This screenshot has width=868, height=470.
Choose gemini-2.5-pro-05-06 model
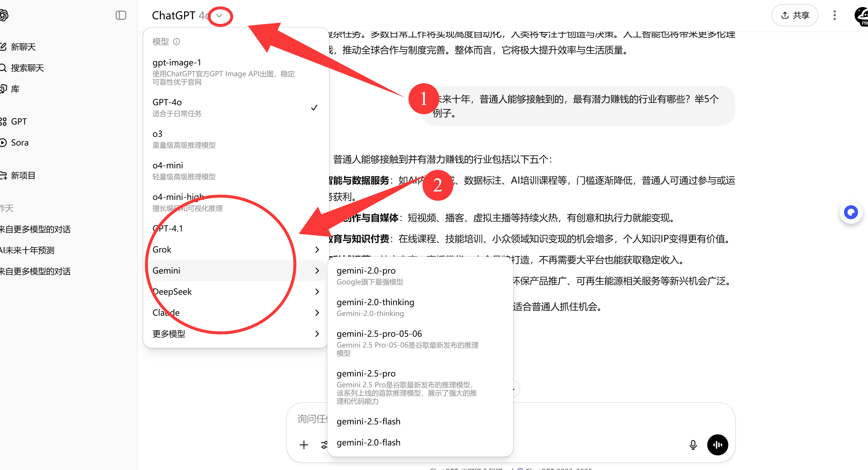coord(420,343)
